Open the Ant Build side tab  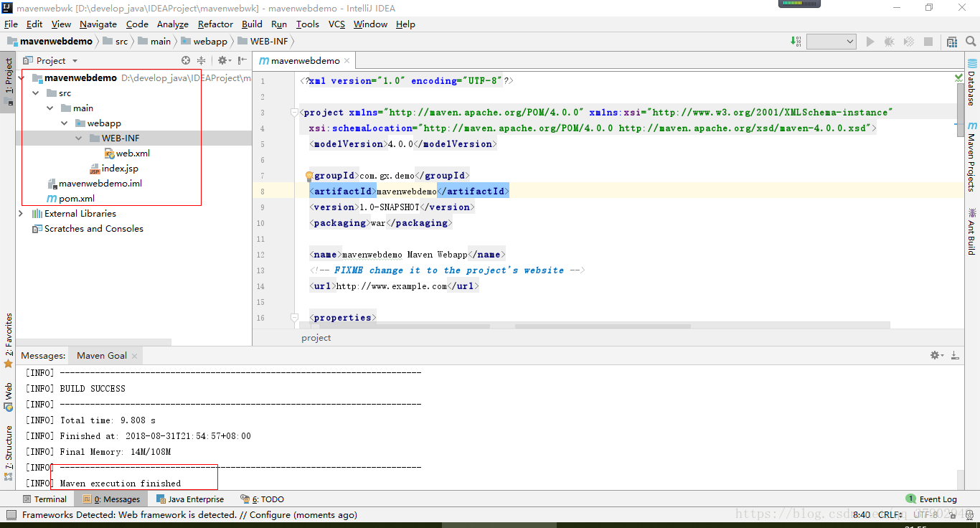click(972, 231)
